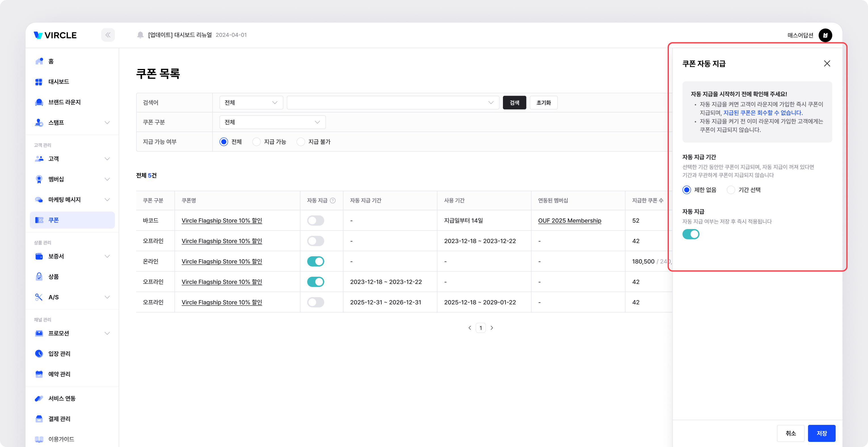Open 입장 관리 in the sidebar
Screen dimensions: 868x447
pyautogui.click(x=59, y=354)
